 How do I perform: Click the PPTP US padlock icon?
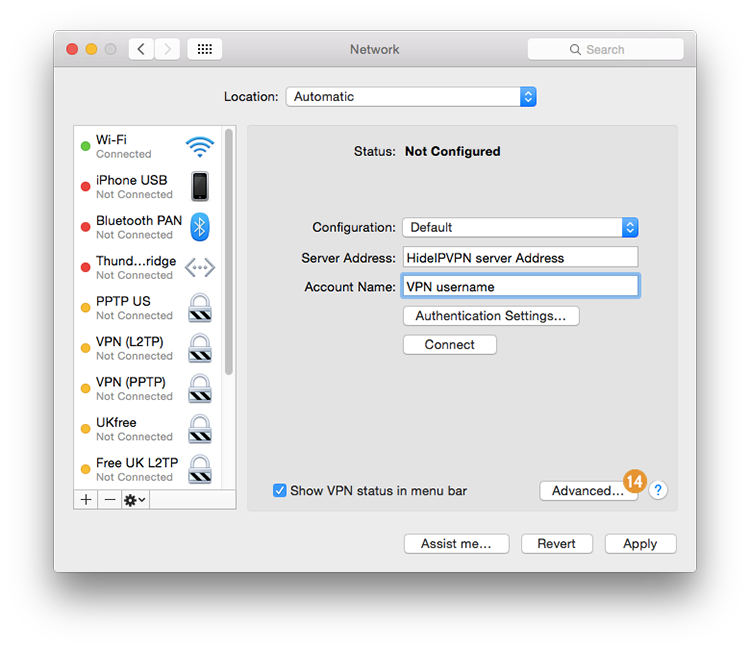pos(200,308)
